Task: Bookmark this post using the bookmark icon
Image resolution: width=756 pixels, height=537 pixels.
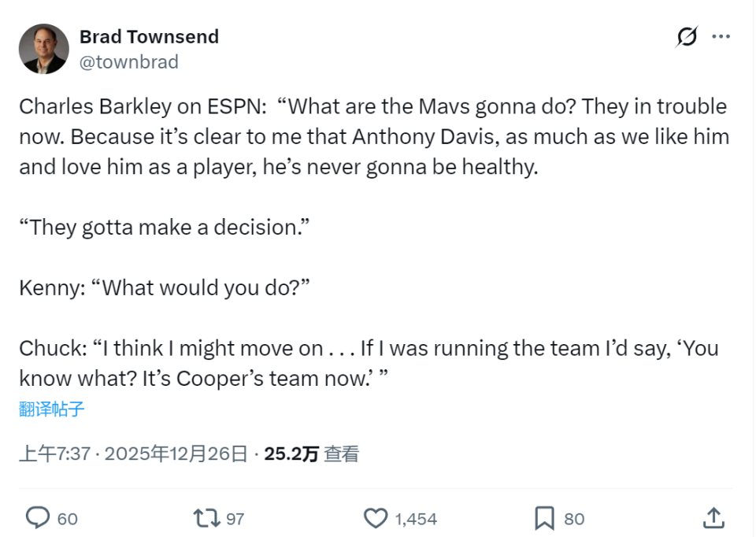Action: click(x=544, y=517)
